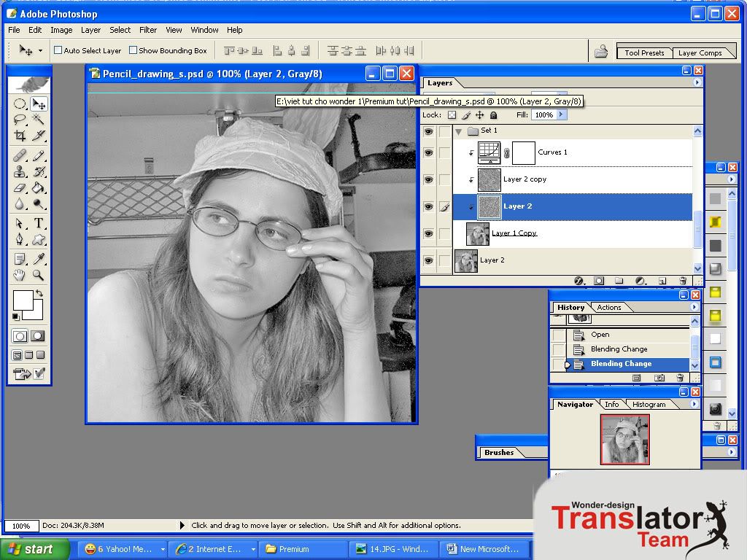Switch foreground and background colors
Image resolution: width=747 pixels, height=560 pixels.
click(x=39, y=293)
